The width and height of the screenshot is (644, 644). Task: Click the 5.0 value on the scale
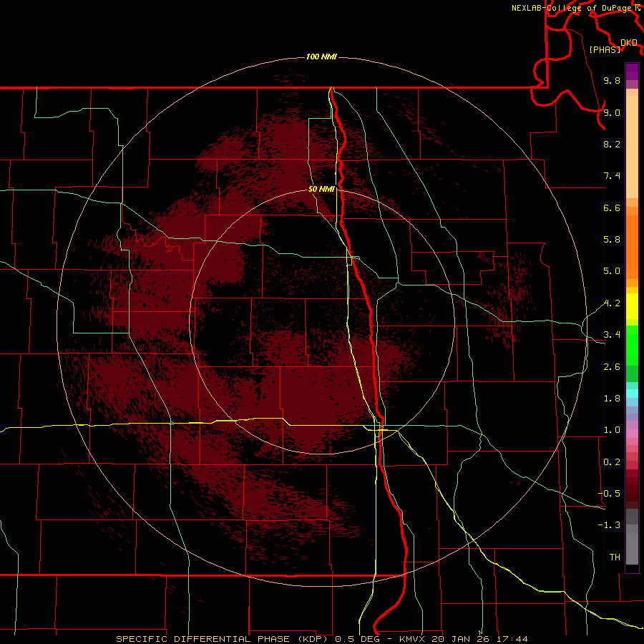(x=612, y=271)
